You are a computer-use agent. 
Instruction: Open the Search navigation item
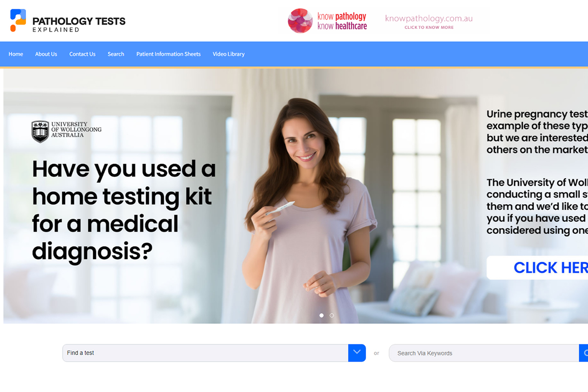pyautogui.click(x=116, y=54)
